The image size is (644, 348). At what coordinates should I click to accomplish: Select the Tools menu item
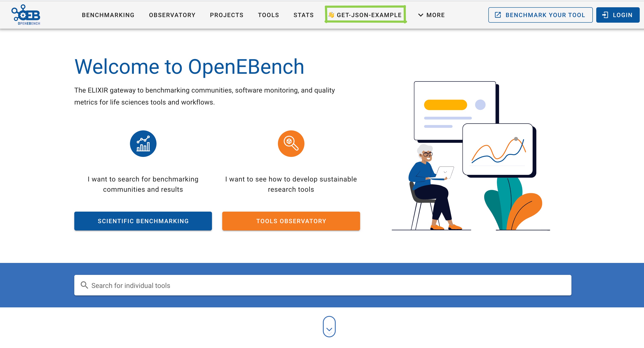tap(268, 15)
